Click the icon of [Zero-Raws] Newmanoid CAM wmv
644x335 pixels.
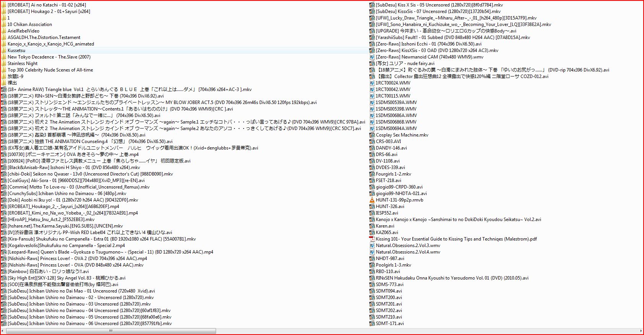372,57
